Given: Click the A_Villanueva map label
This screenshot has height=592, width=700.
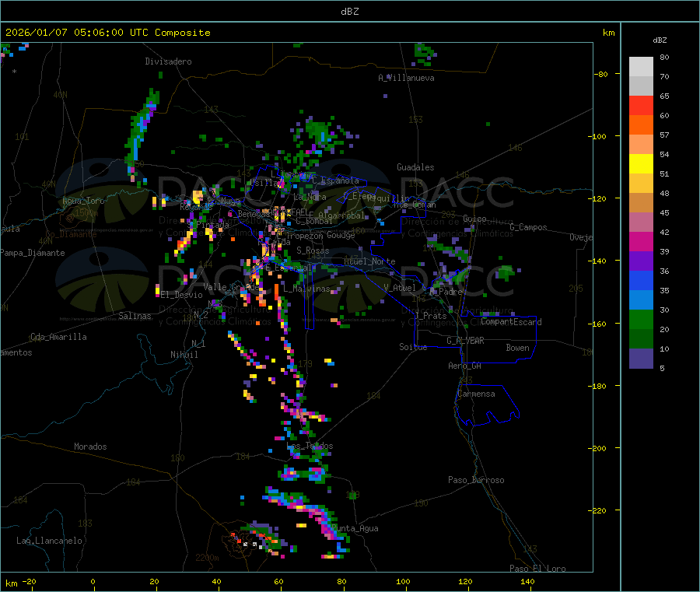Looking at the screenshot, I should coord(406,78).
